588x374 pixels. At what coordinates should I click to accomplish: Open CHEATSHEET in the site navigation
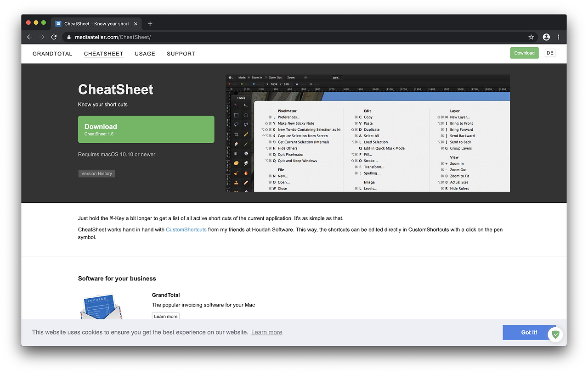click(103, 54)
